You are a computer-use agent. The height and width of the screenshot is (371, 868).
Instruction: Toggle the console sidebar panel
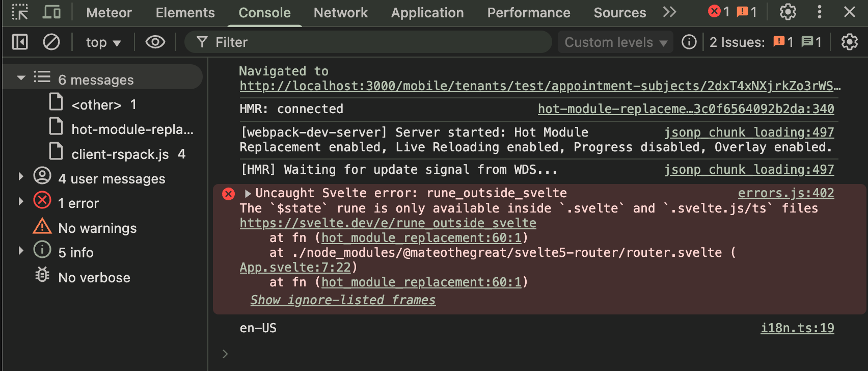20,42
